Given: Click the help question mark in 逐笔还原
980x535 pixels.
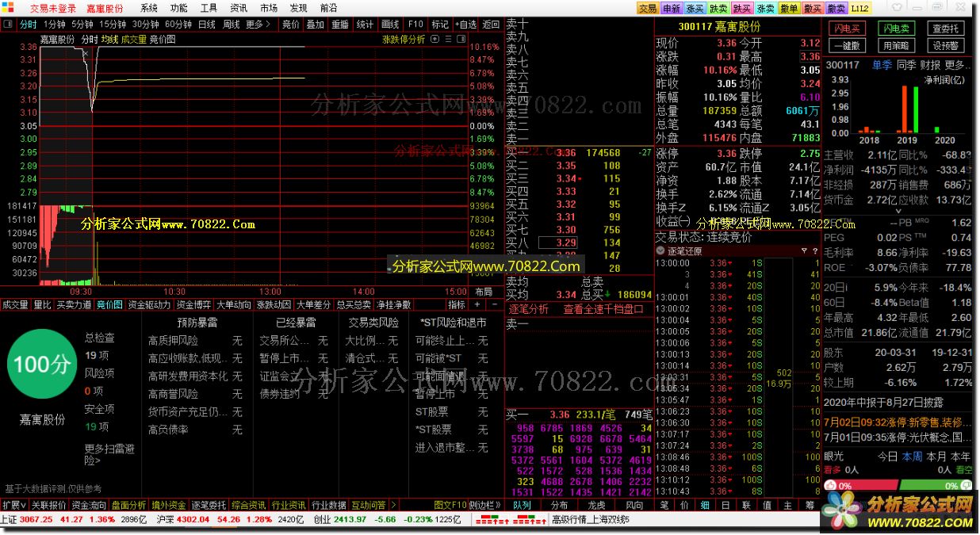Looking at the screenshot, I should pos(814,250).
